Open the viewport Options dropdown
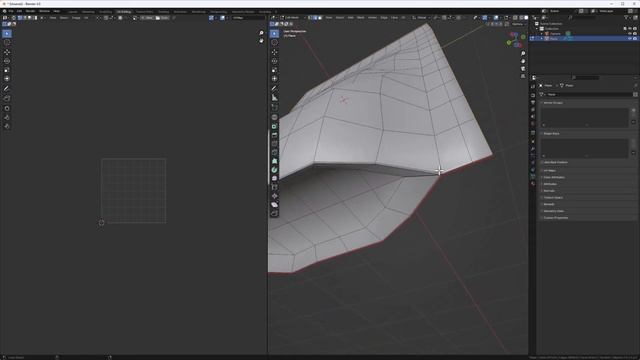 click(x=518, y=24)
